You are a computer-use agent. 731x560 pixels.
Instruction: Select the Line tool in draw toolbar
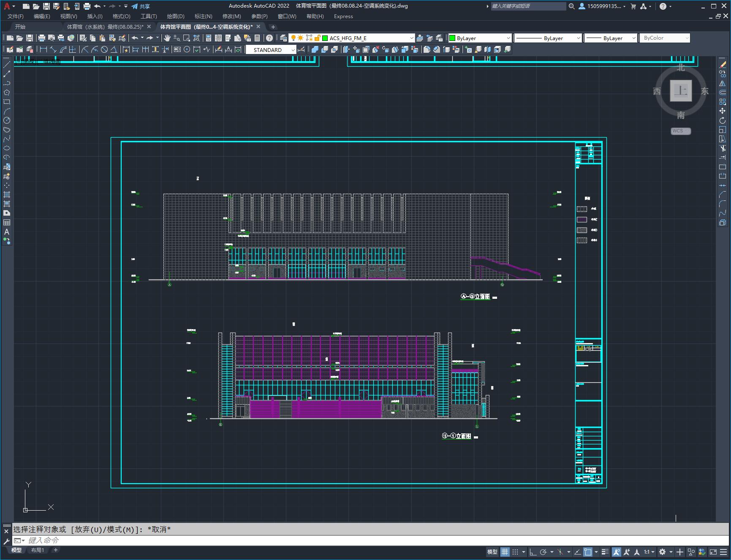pyautogui.click(x=6, y=65)
